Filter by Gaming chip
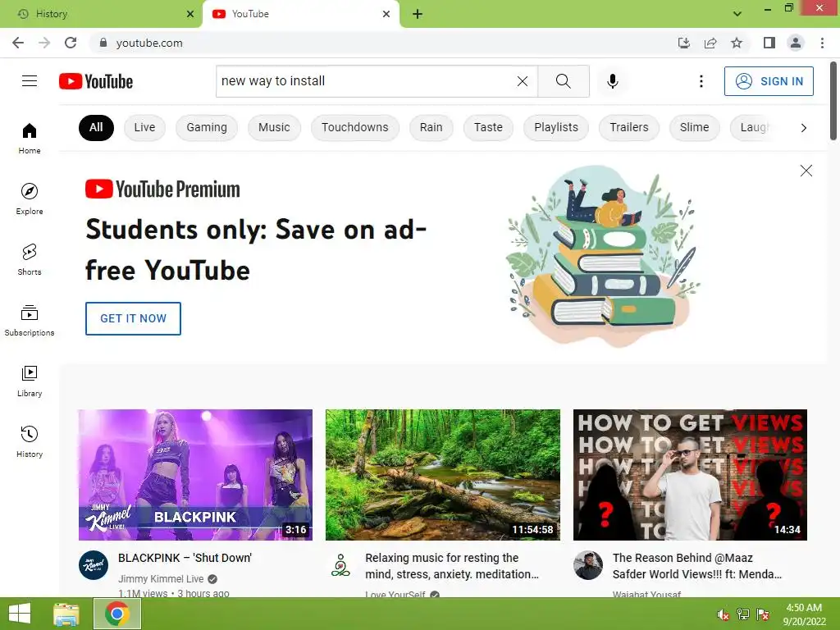 [206, 127]
